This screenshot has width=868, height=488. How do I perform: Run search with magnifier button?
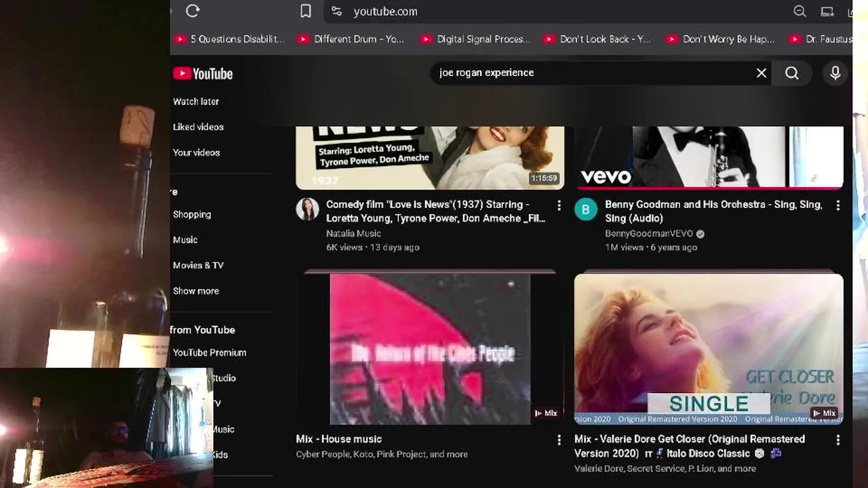pyautogui.click(x=792, y=73)
